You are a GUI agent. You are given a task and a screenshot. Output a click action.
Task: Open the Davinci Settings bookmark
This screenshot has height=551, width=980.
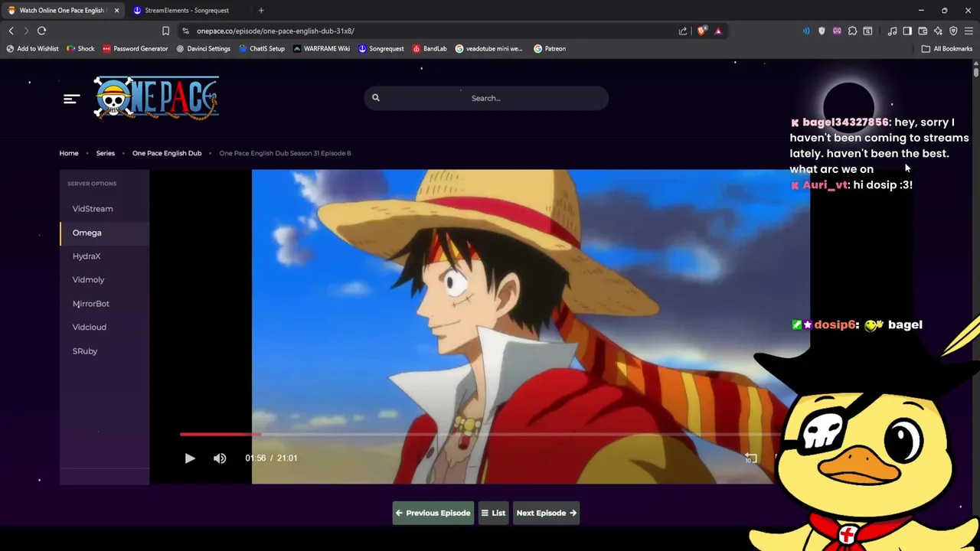(203, 48)
